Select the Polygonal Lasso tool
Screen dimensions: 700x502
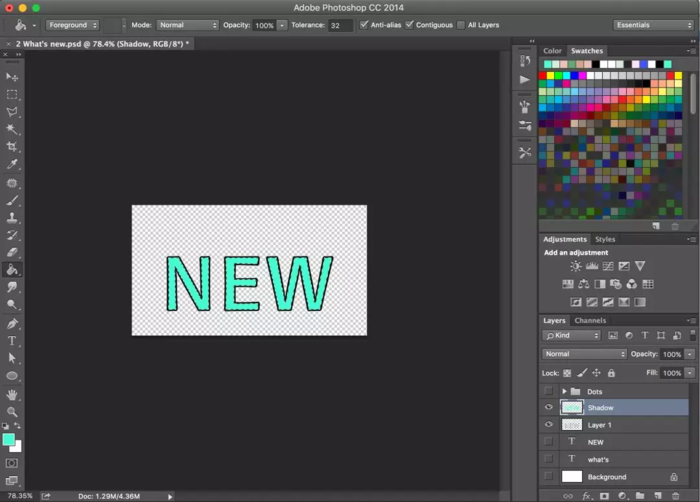tap(12, 112)
